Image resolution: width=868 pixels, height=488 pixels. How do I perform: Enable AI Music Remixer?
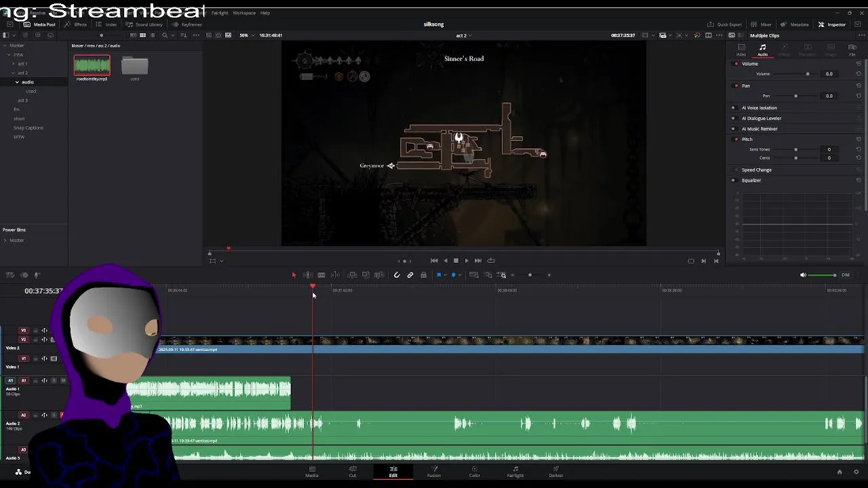[x=733, y=129]
